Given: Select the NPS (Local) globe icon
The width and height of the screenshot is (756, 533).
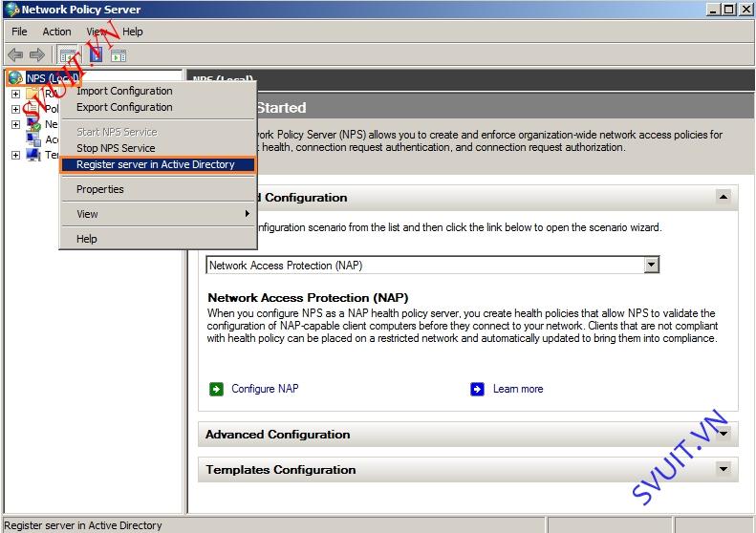Looking at the screenshot, I should pyautogui.click(x=15, y=77).
